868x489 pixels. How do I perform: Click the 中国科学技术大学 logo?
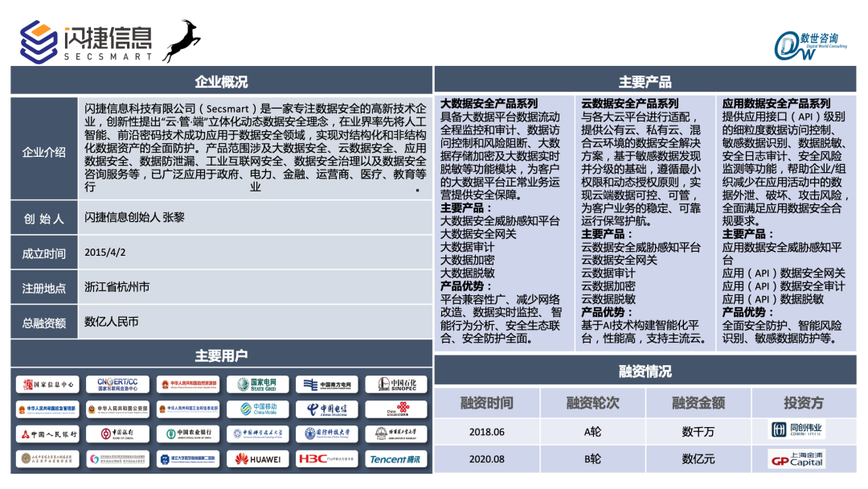pos(257,434)
